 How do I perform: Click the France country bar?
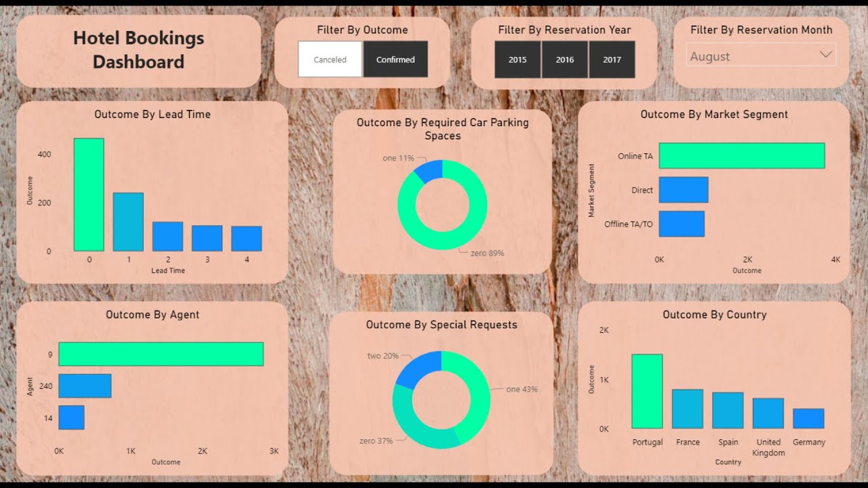coord(688,409)
